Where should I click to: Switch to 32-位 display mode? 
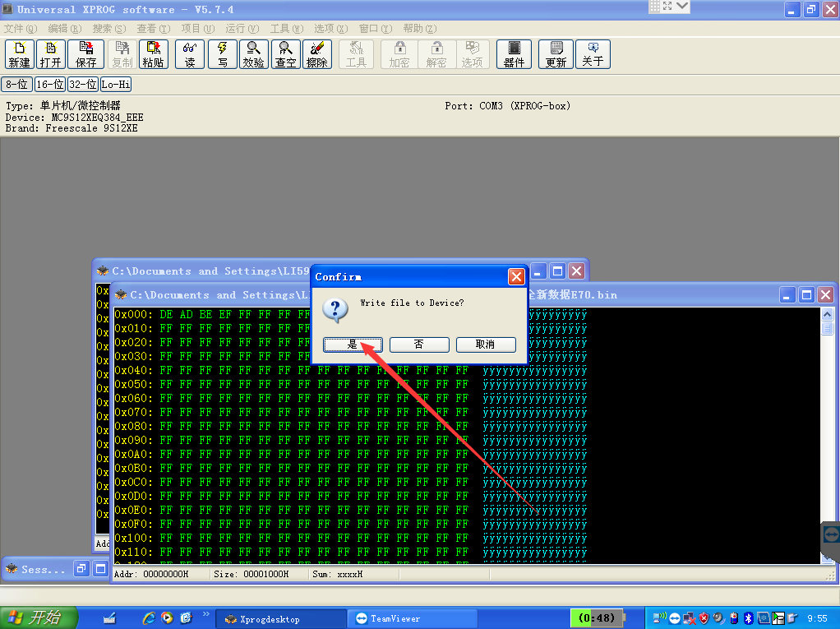(83, 84)
